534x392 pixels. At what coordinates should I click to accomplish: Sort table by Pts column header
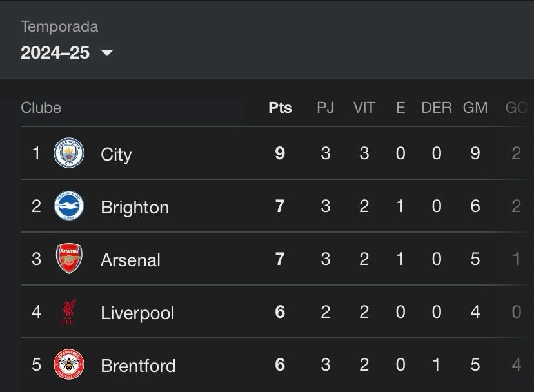pyautogui.click(x=280, y=108)
